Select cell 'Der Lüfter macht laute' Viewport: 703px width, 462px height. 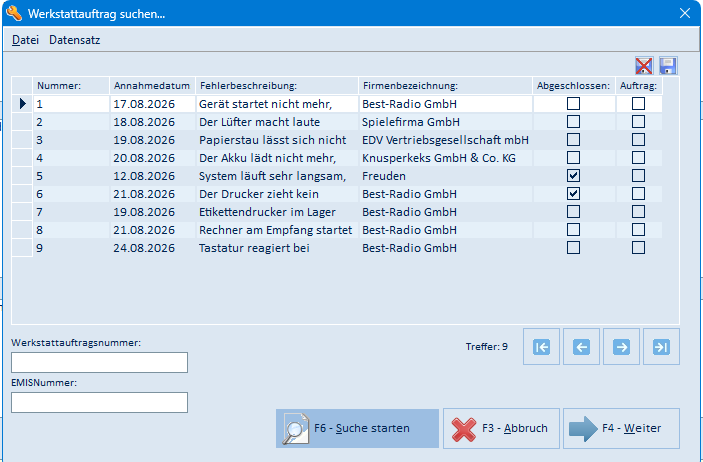(x=277, y=122)
